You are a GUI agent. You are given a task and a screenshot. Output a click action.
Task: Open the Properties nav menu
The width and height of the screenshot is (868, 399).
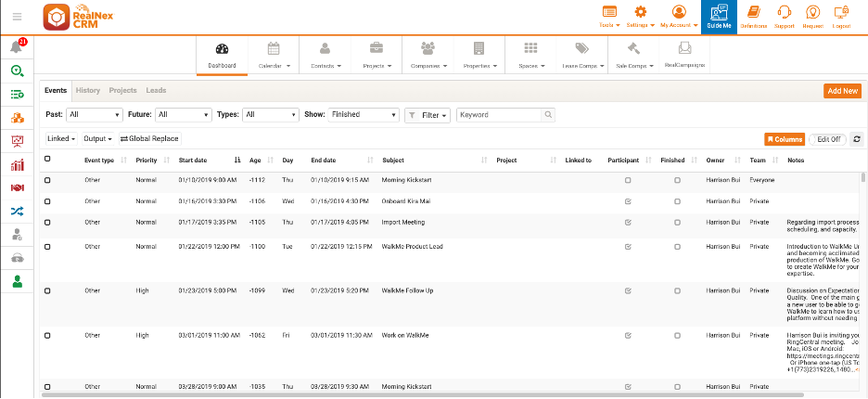[x=480, y=55]
